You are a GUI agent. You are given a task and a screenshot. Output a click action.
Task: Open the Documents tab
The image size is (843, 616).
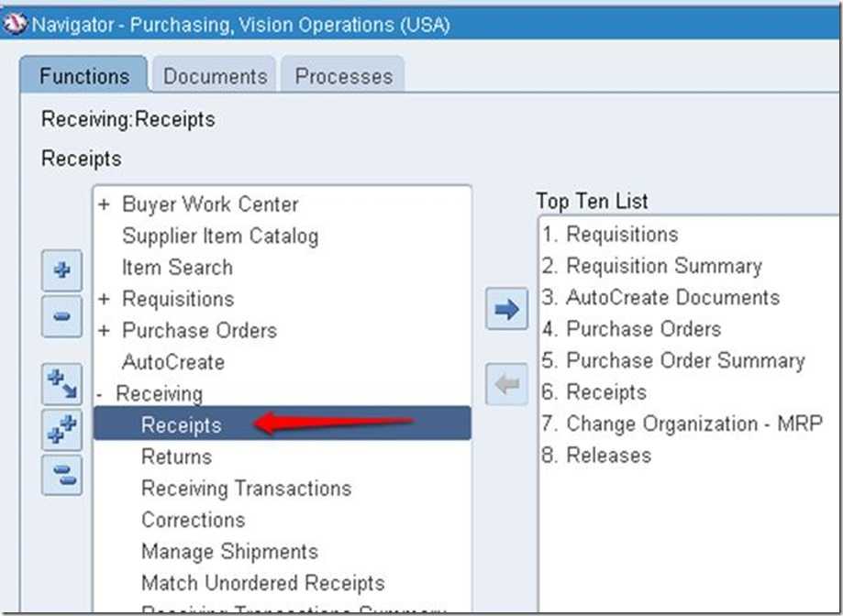point(215,76)
